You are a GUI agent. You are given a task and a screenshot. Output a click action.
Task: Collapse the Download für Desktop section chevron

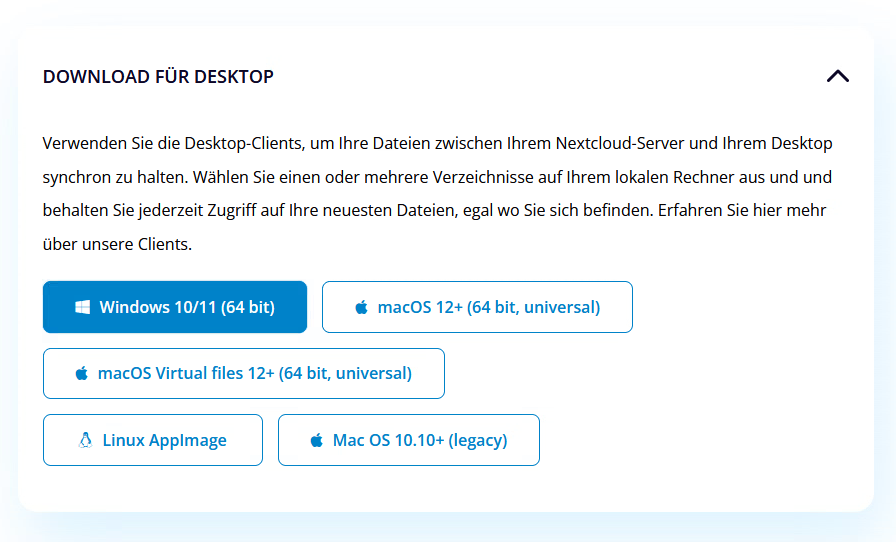click(x=838, y=76)
